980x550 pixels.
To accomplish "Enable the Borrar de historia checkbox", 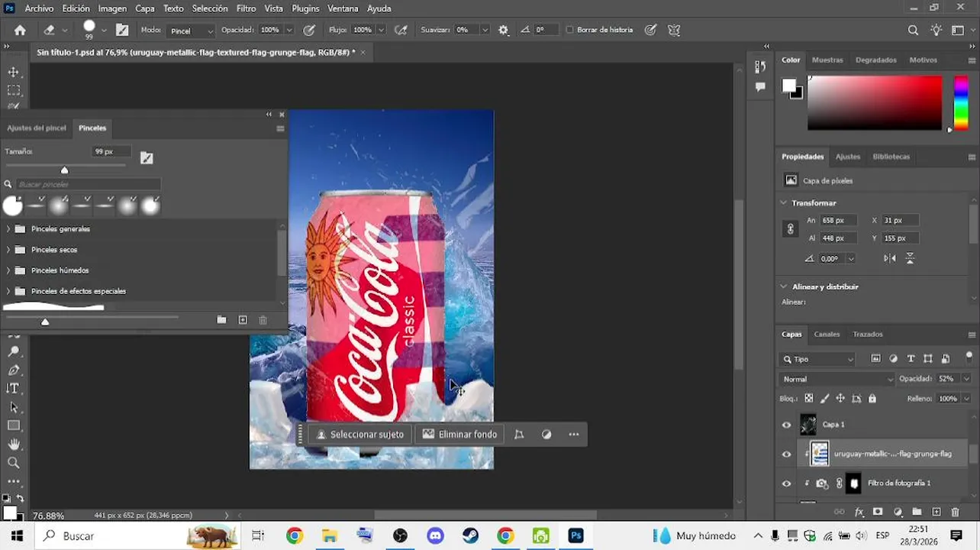I will point(569,30).
